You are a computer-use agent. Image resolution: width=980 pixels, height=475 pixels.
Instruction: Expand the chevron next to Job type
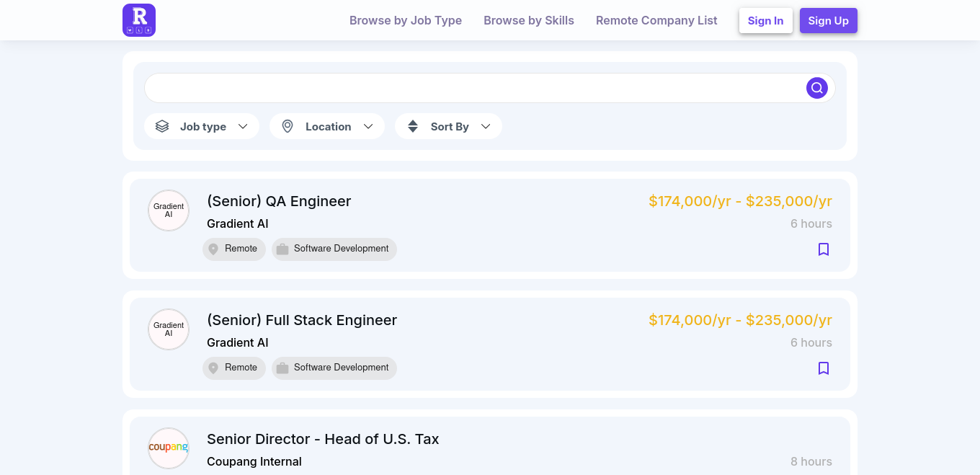click(243, 126)
